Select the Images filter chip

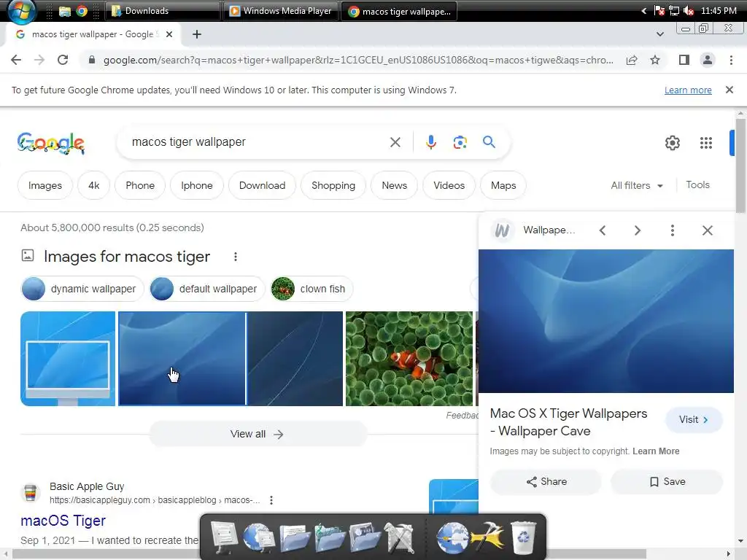(44, 185)
